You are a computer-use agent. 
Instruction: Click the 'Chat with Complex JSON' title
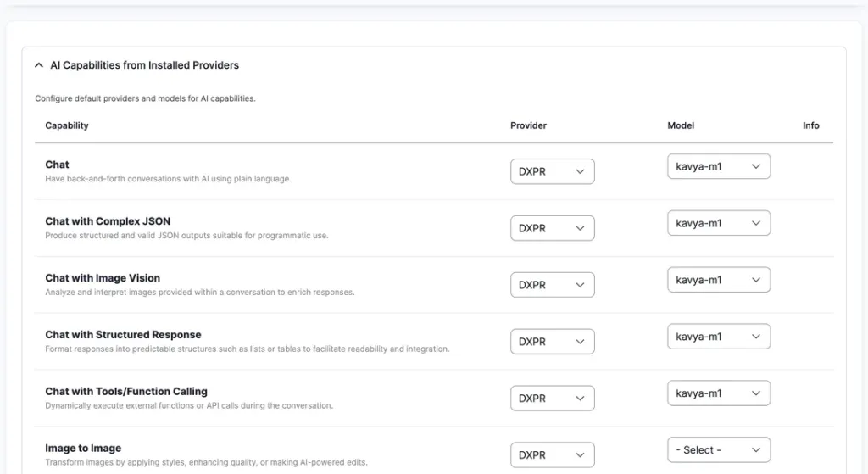108,221
